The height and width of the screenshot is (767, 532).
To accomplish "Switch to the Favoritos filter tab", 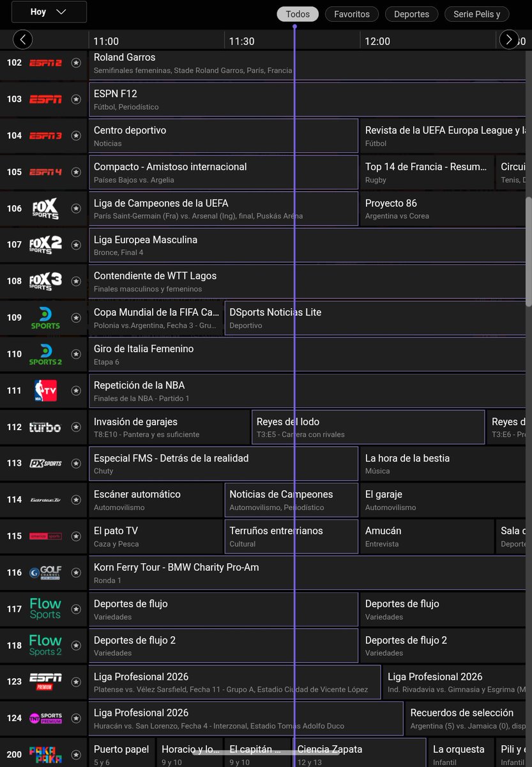I will 352,14.
